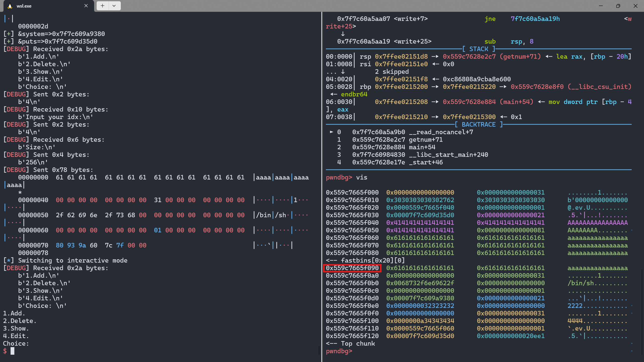Click the STACK section header

pyautogui.click(x=479, y=49)
